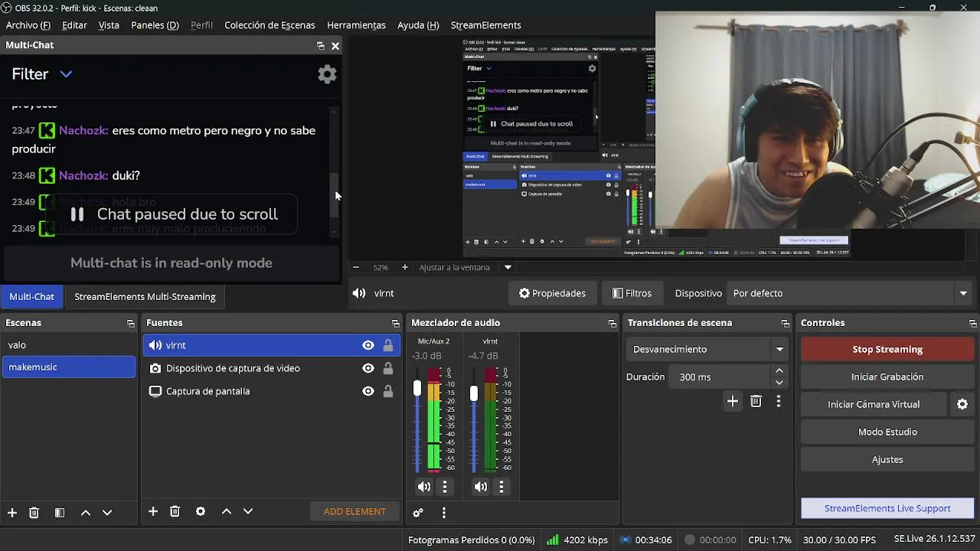Screen dimensions: 980x551
Task: Add a new source in Fuentes
Action: 153,511
